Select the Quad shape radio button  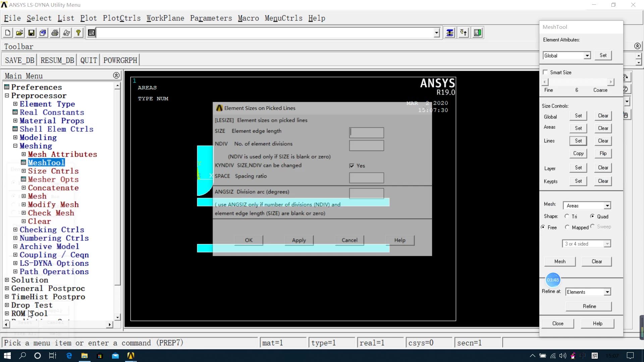pos(592,216)
